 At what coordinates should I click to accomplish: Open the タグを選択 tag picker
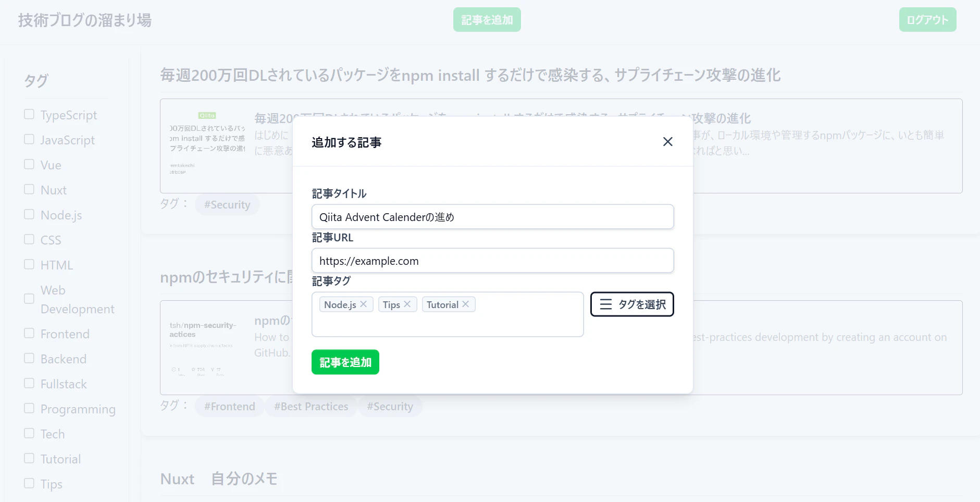(632, 304)
